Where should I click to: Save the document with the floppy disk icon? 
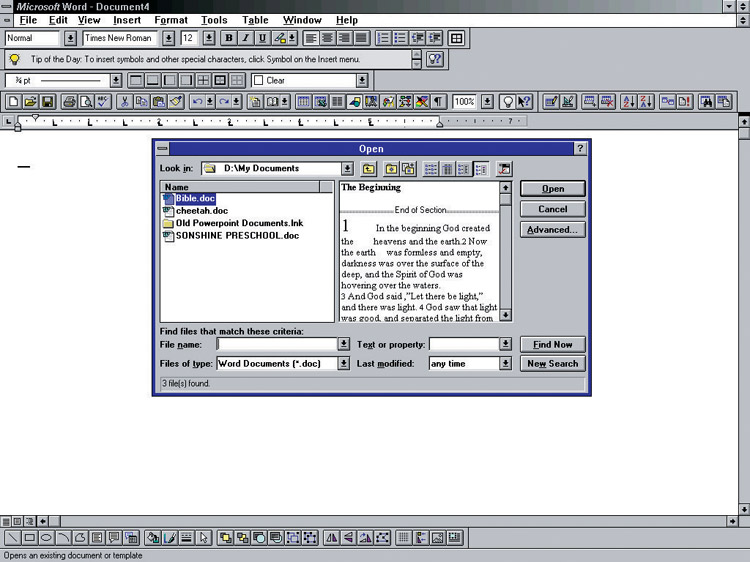tap(47, 101)
